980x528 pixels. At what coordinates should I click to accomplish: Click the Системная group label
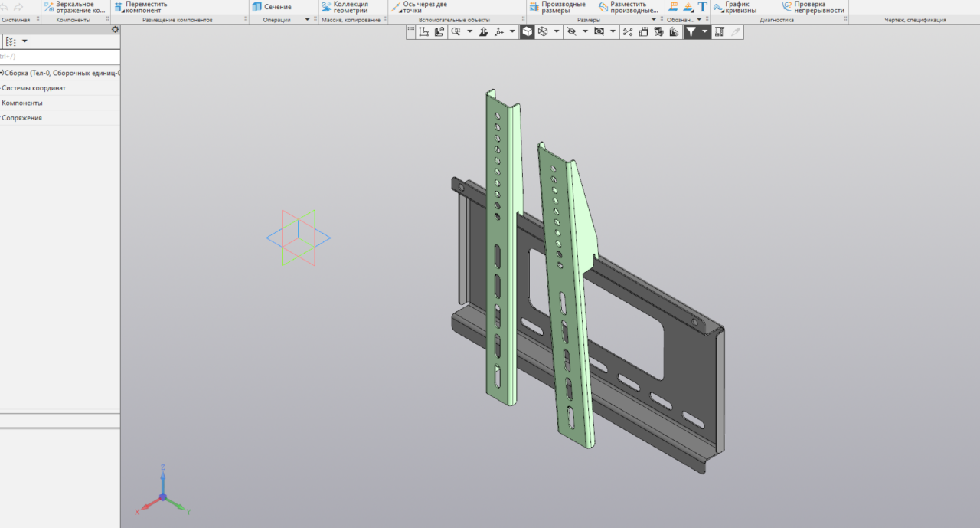click(x=15, y=20)
